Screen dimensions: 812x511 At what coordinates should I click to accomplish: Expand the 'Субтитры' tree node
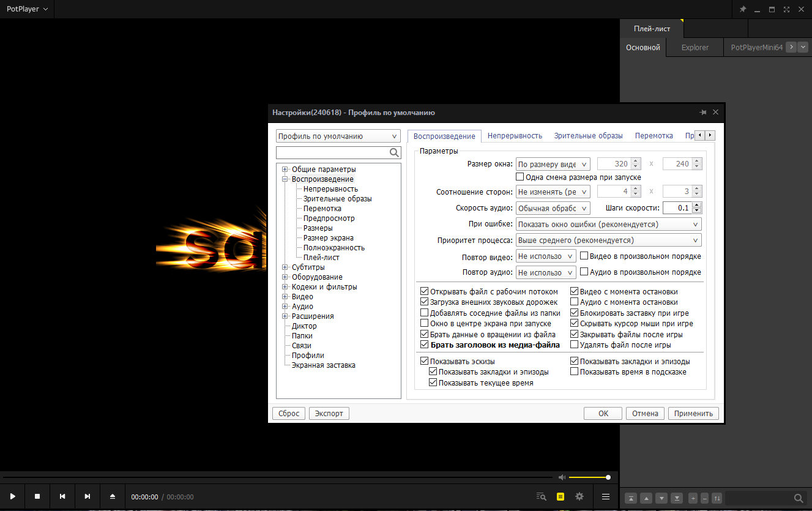(x=285, y=267)
